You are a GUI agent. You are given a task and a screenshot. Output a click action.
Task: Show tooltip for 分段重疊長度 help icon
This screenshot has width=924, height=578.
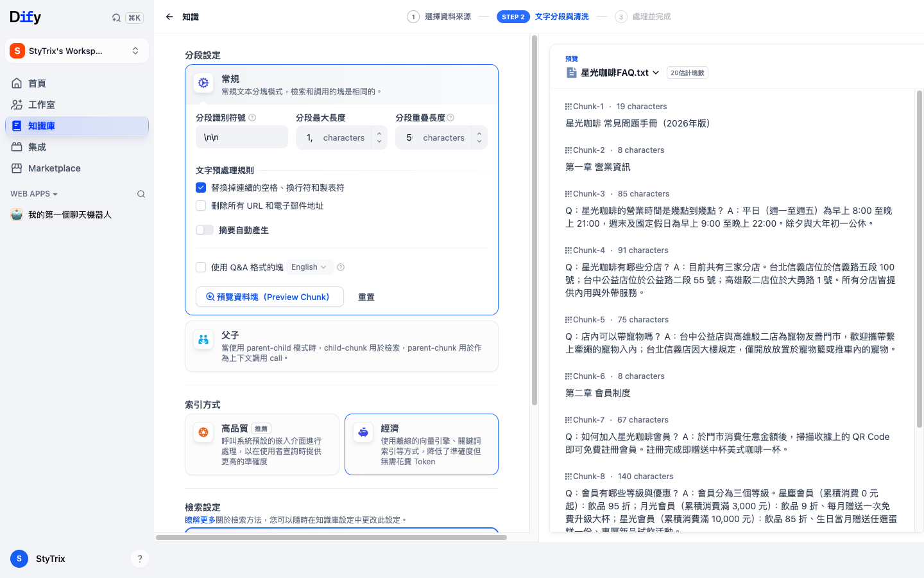pyautogui.click(x=450, y=118)
